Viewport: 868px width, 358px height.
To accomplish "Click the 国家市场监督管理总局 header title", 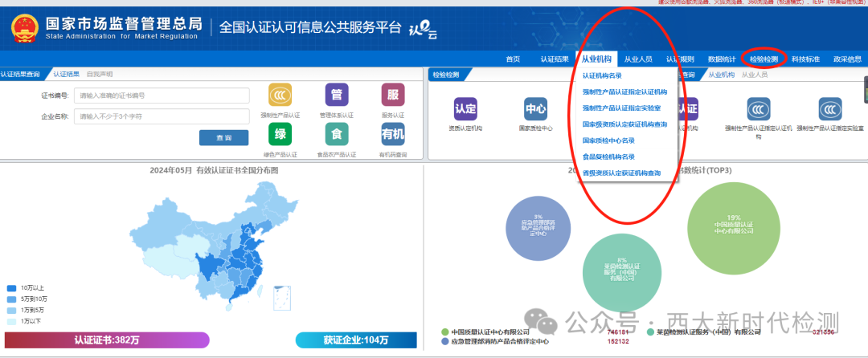I will 124,23.
